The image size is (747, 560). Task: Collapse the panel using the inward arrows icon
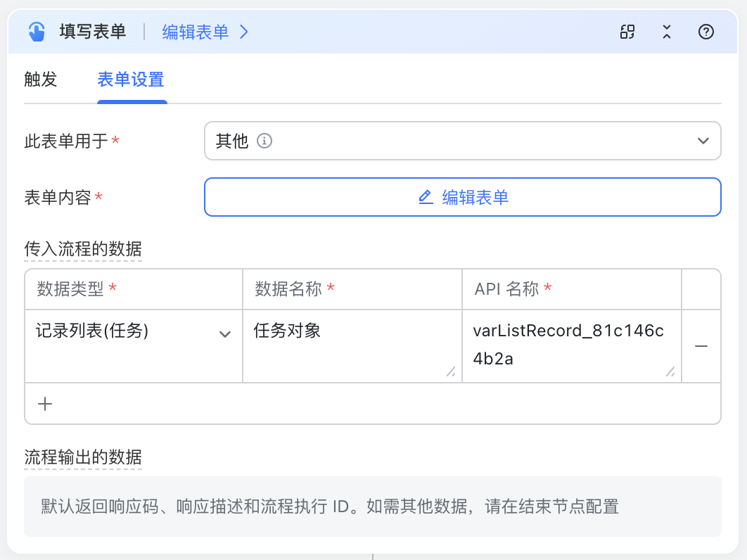pyautogui.click(x=667, y=32)
